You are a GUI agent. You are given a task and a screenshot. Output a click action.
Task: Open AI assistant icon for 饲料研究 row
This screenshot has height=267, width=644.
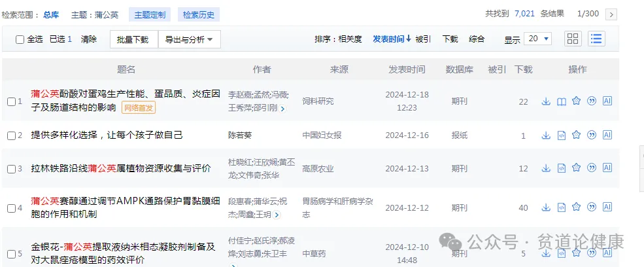click(x=607, y=101)
